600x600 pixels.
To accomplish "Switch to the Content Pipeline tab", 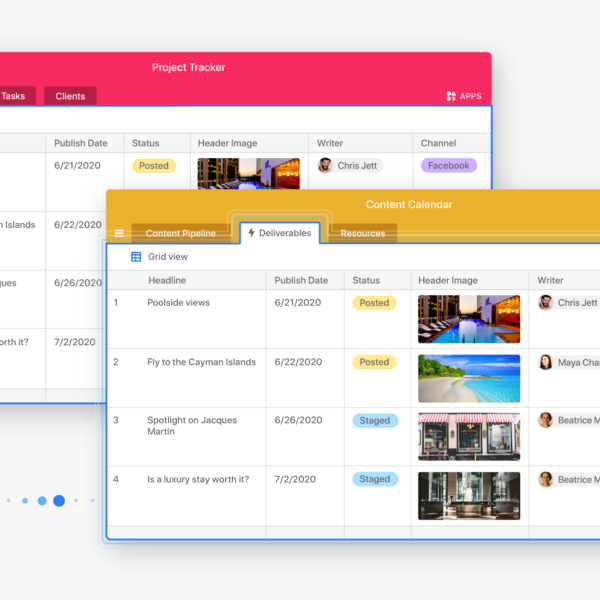I will pos(180,233).
